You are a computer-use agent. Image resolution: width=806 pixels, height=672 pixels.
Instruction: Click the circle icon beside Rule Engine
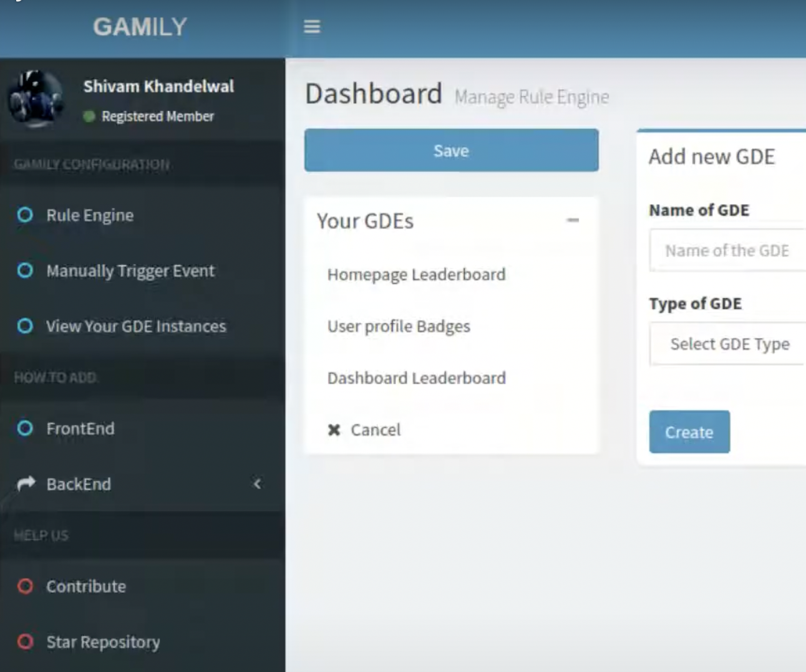click(25, 215)
